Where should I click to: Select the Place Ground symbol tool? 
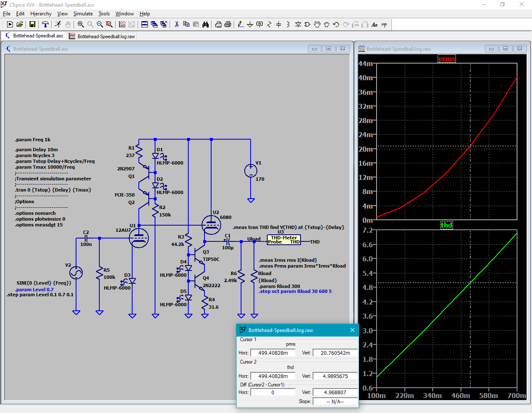point(250,25)
